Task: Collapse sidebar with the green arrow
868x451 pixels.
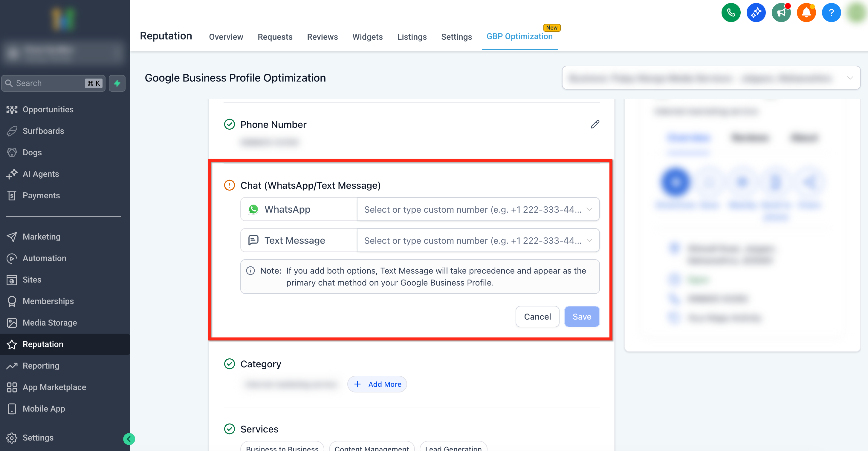Action: coord(129,439)
